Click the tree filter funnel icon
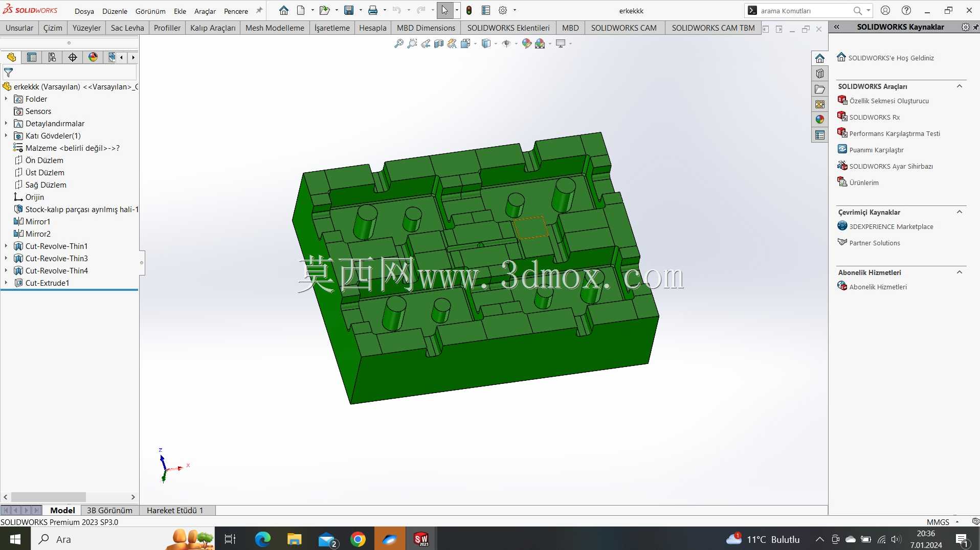 tap(8, 73)
